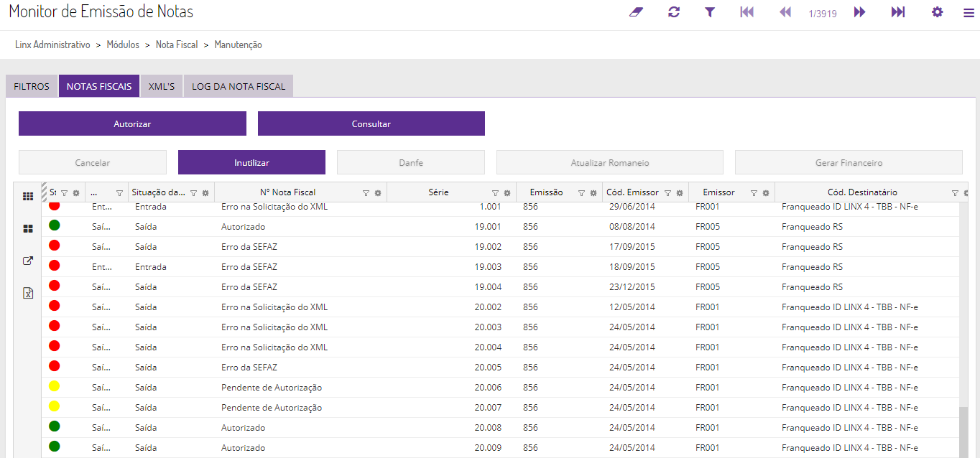Screen dimensions: 980x458
Task: Click Autorizado status text in row 20.008
Action: [x=243, y=428]
